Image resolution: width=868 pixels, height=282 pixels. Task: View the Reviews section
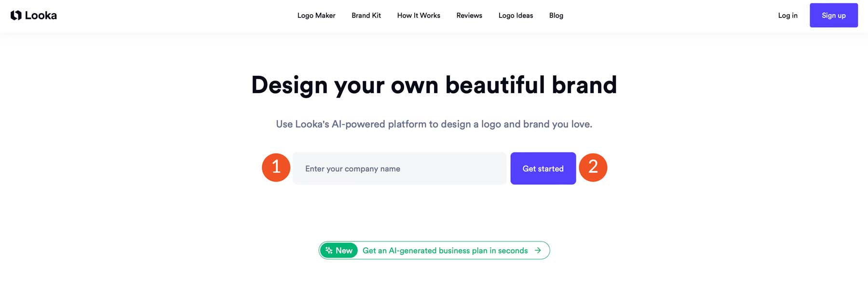tap(469, 15)
